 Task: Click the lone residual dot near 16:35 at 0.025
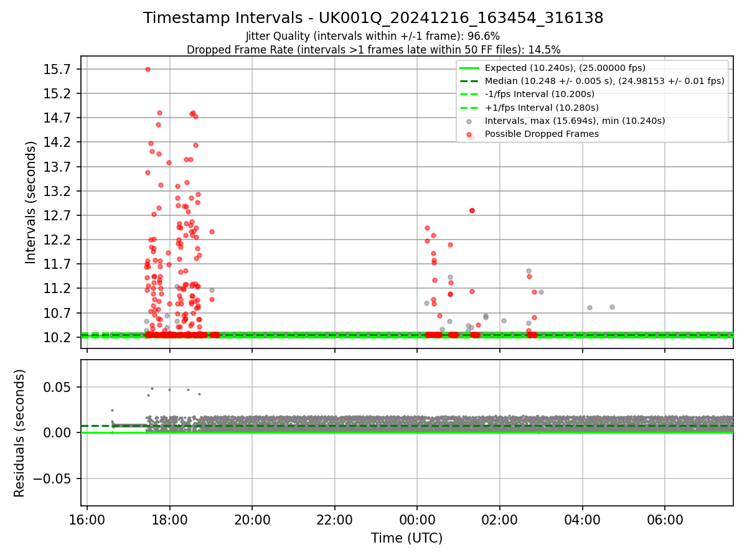(x=112, y=410)
